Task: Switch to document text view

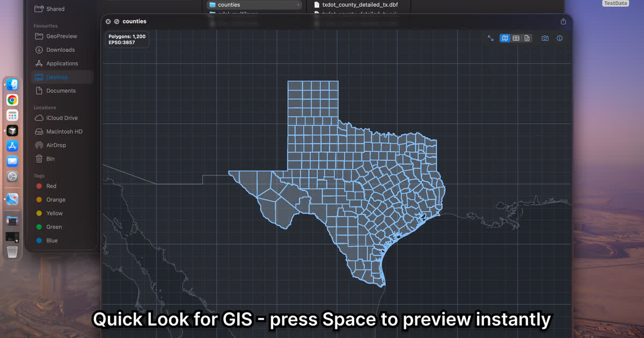Action: (x=527, y=38)
